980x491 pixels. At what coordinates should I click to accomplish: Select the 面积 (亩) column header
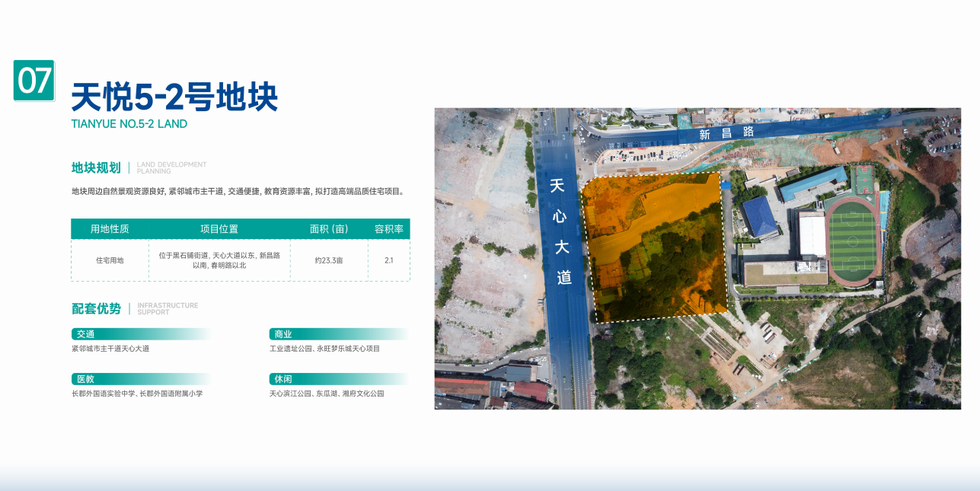[x=329, y=229]
